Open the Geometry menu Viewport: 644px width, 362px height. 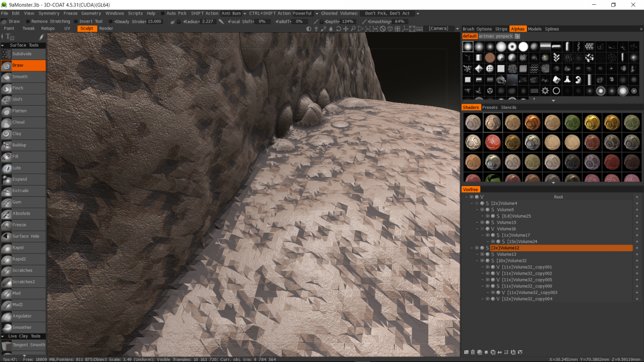(91, 13)
